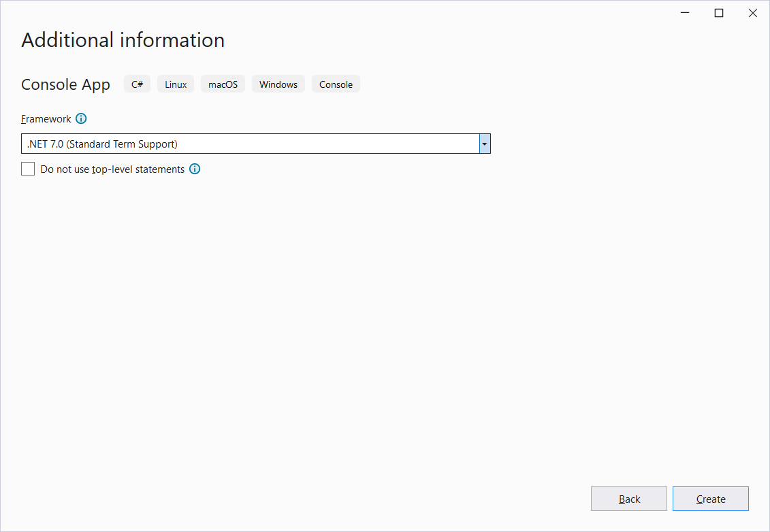Select the C# language tag
Screen dimensions: 770x532
[x=137, y=84]
